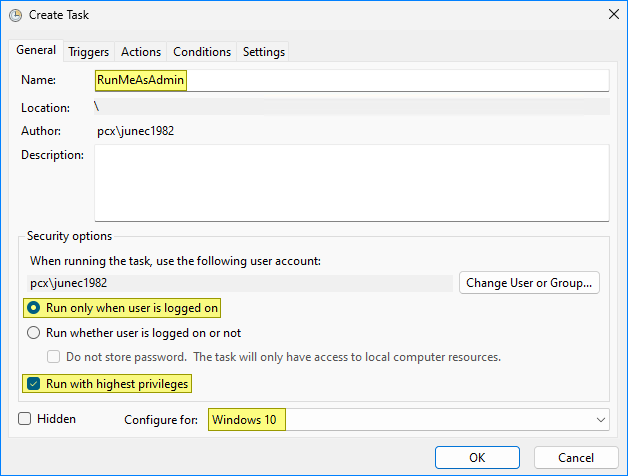This screenshot has width=628, height=476.
Task: Click inside the Description text box
Action: (x=352, y=183)
